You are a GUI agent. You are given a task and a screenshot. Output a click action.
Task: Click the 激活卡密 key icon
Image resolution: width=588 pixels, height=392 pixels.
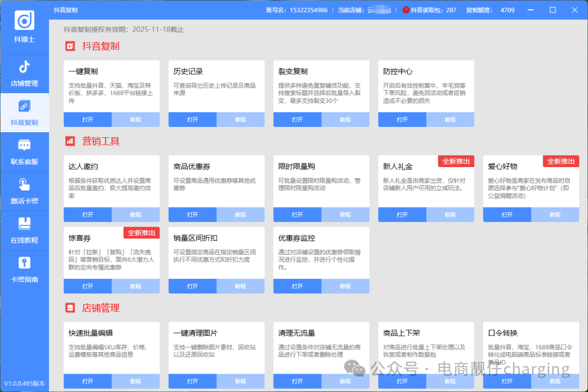coord(24,184)
